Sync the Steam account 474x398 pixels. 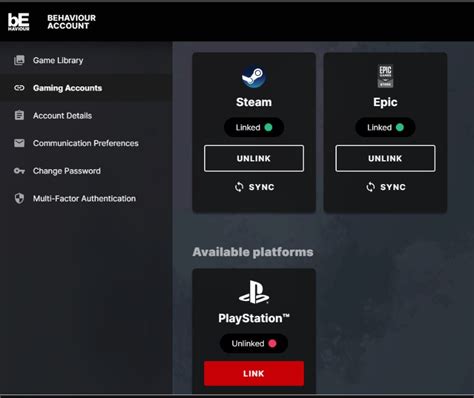pyautogui.click(x=254, y=187)
